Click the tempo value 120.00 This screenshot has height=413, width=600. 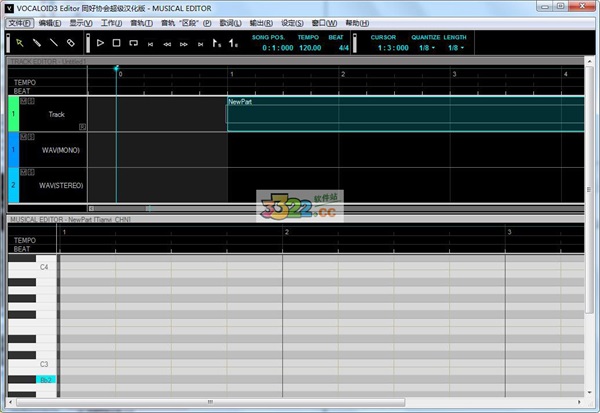[x=310, y=48]
